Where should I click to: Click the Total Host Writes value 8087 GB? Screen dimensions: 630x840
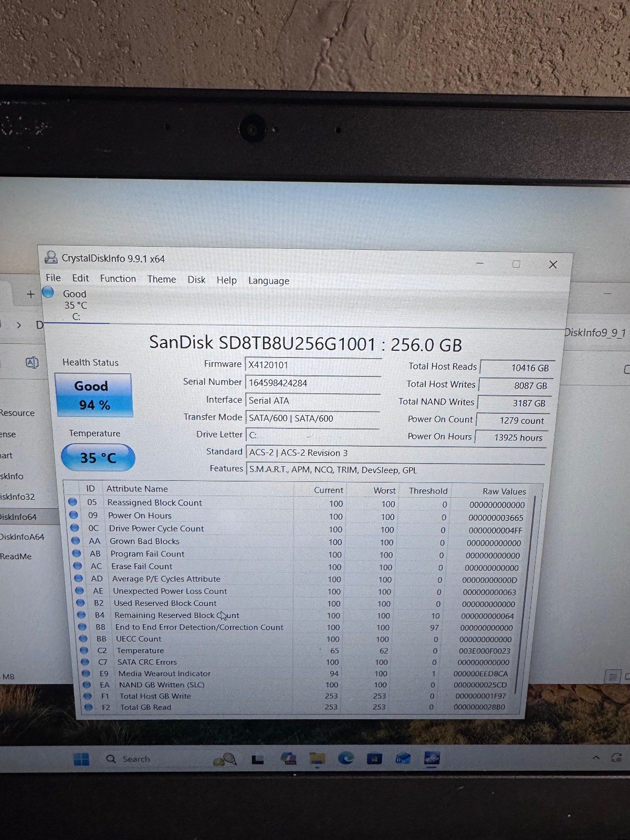click(x=516, y=385)
